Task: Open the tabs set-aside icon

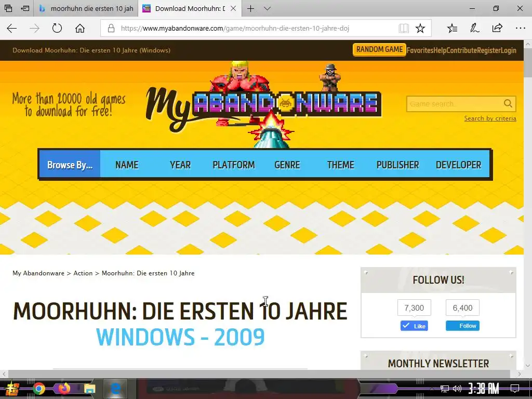Action: [8, 8]
